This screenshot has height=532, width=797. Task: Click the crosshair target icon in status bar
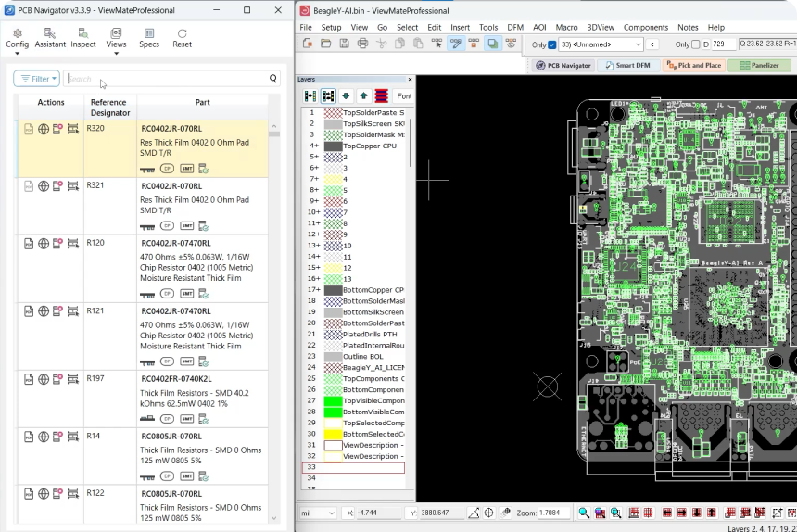(489, 513)
